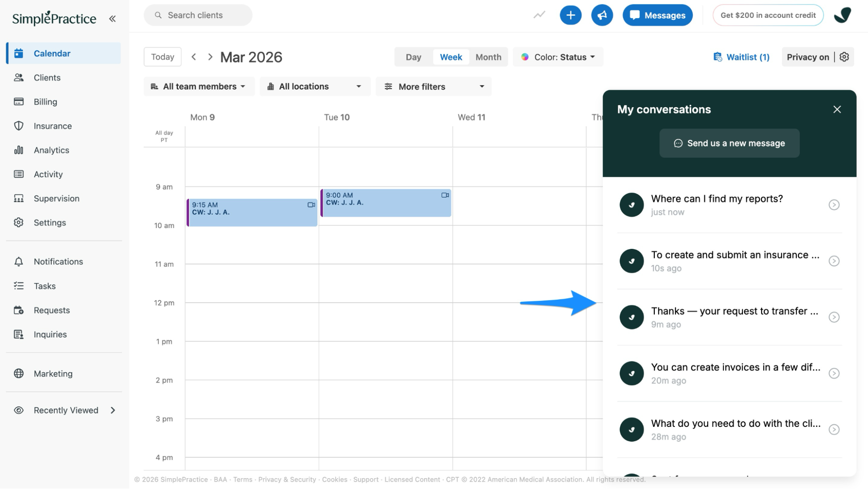Click avatar of 'Where can I find my reports?'
The image size is (868, 489).
pyautogui.click(x=631, y=205)
